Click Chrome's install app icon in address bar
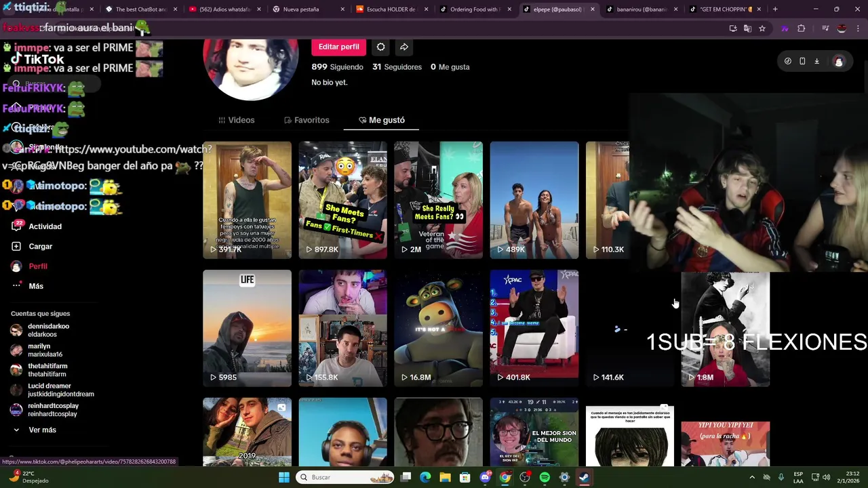868x488 pixels. (733, 28)
